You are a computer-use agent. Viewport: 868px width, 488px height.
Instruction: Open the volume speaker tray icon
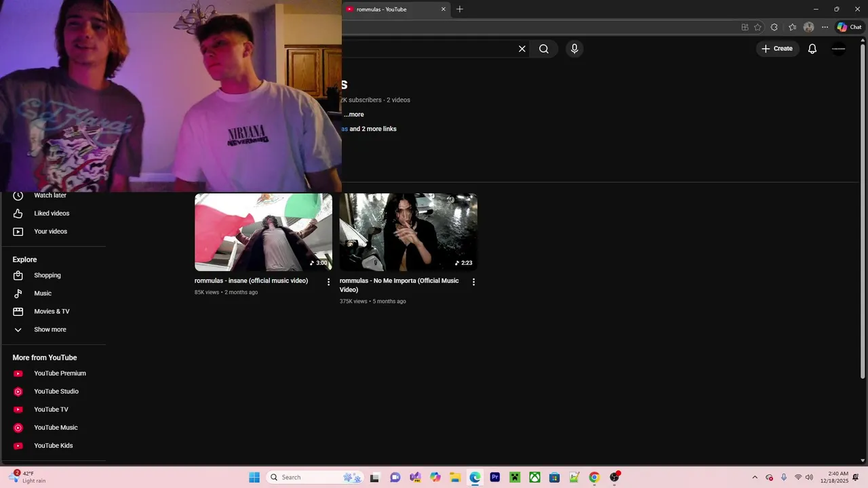coord(809,477)
